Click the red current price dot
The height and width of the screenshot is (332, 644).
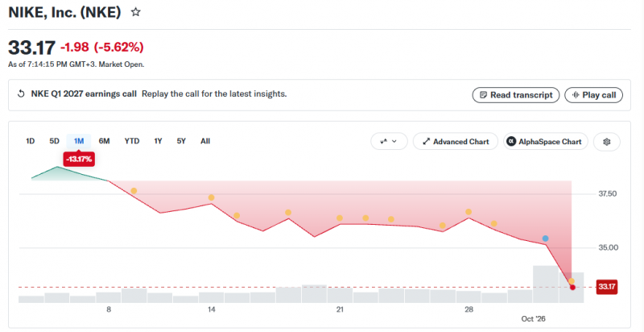572,287
